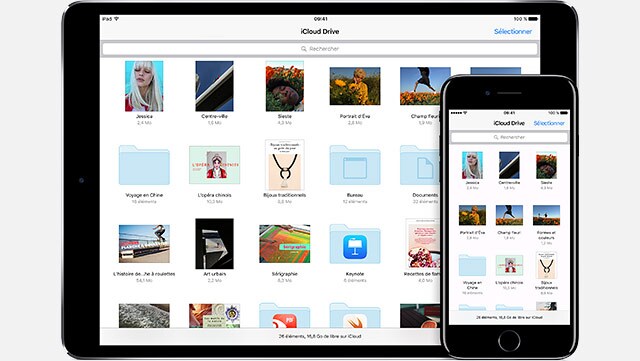Image resolution: width=640 pixels, height=361 pixels.
Task: Tap the Sélectionner button on the iPhone
Action: click(549, 123)
